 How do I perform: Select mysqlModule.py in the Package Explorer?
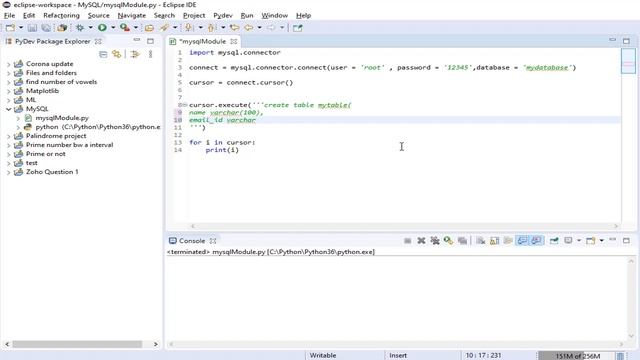tap(62, 118)
